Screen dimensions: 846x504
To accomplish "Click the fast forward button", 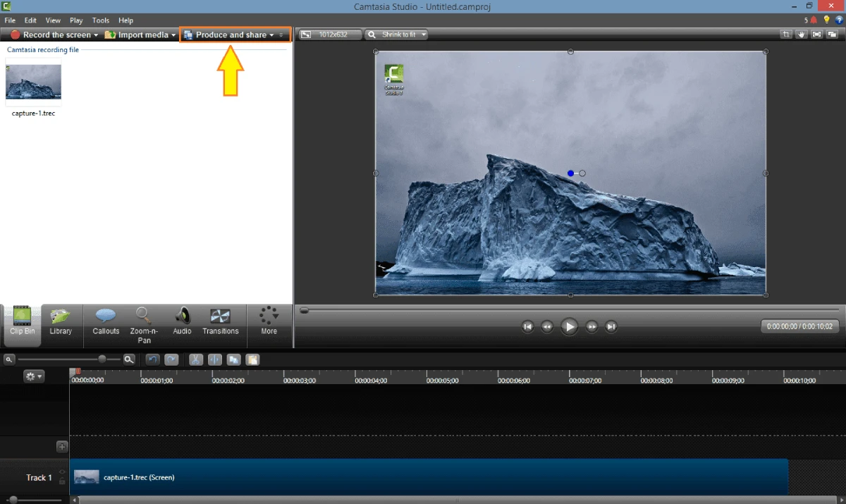I will [592, 326].
